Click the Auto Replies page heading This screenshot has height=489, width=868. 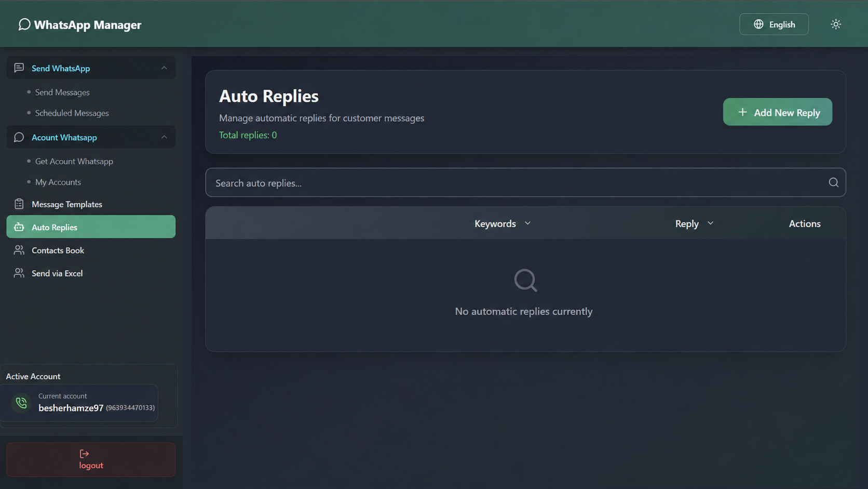(269, 96)
